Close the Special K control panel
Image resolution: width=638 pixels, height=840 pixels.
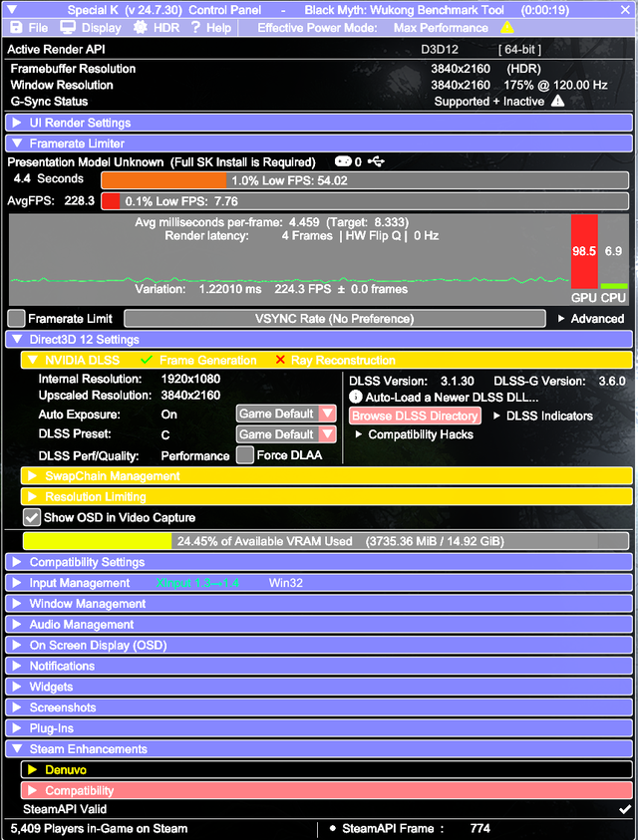[x=625, y=10]
